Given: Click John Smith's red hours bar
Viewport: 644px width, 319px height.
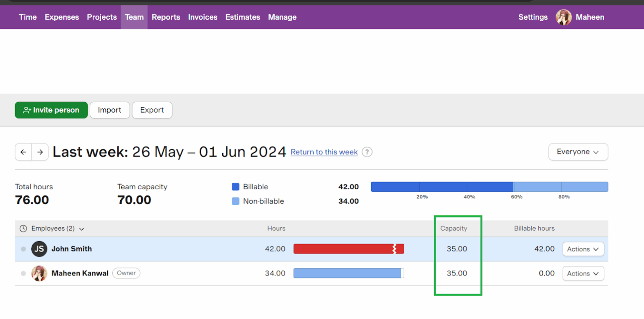Looking at the screenshot, I should pos(348,249).
